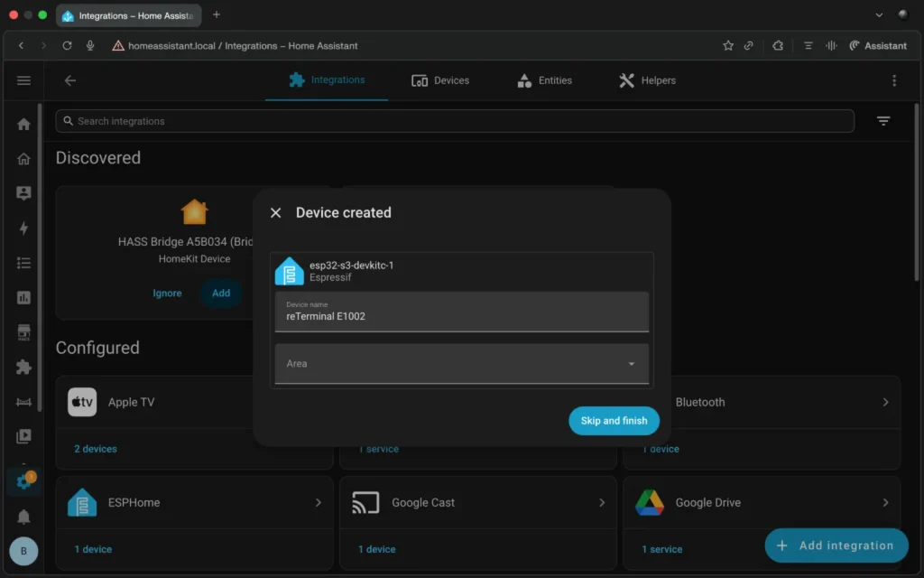The height and width of the screenshot is (578, 924).
Task: Expand the Bluetooth integration chevron
Action: [885, 402]
